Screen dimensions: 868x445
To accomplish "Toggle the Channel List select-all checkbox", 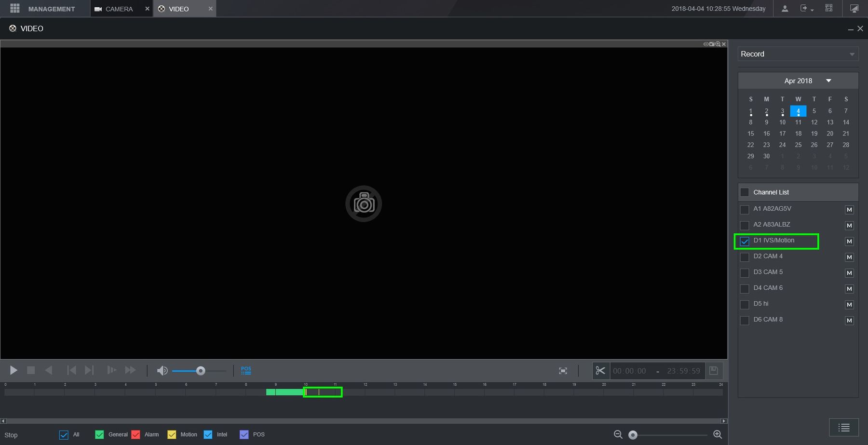I will click(x=745, y=192).
